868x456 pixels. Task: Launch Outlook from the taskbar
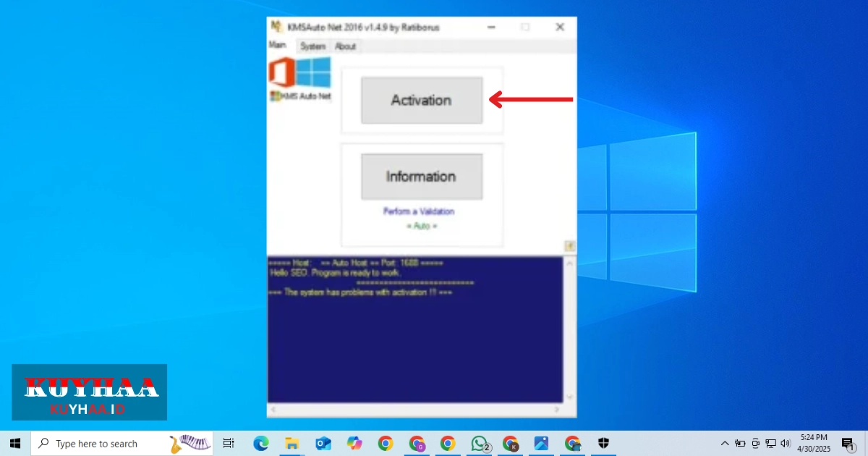click(323, 444)
